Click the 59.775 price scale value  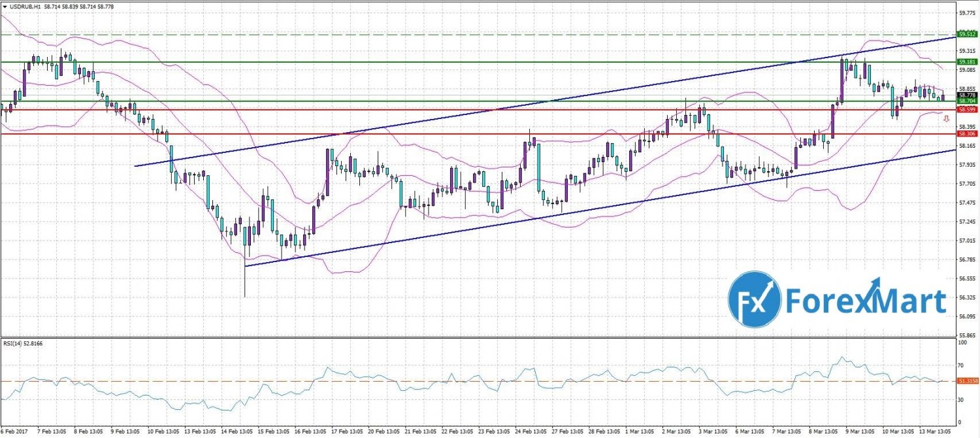[967, 12]
